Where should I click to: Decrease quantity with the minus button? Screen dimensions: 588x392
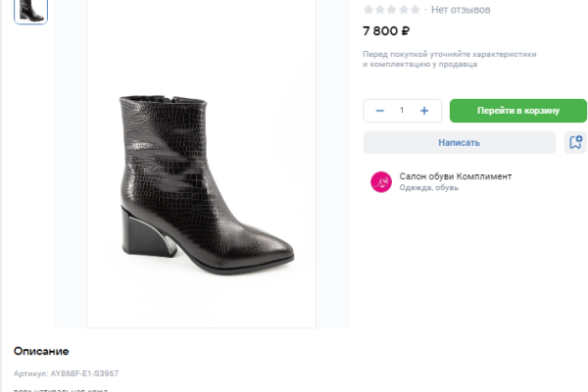click(x=379, y=111)
